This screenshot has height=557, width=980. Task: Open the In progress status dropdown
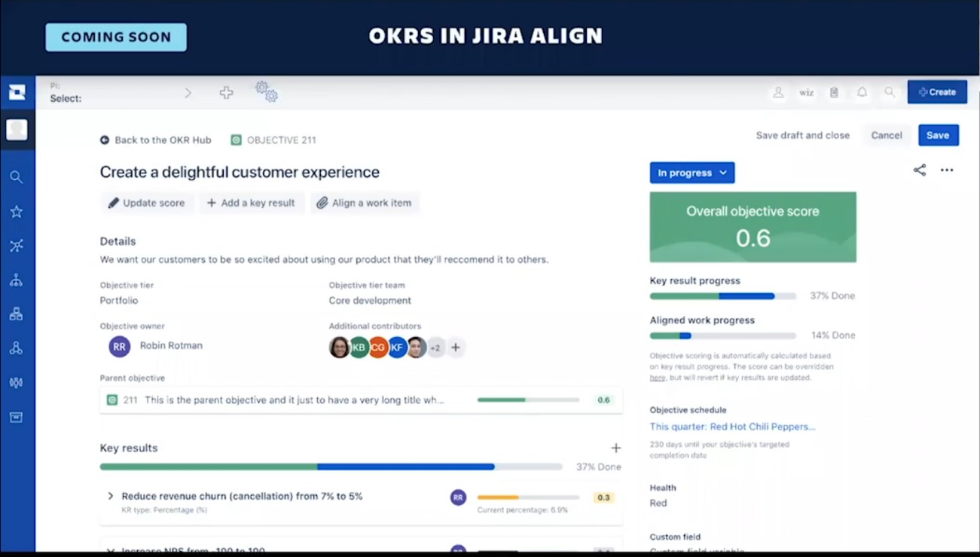[x=692, y=173]
